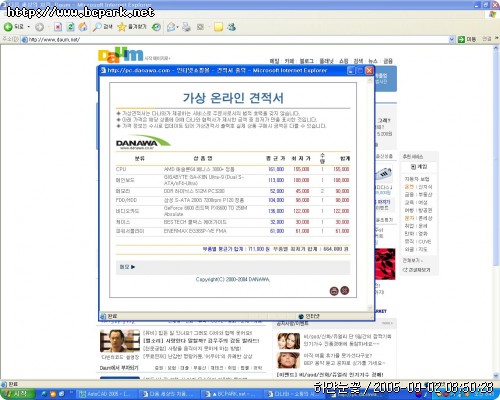Click the 합계 column header

[x=345, y=158]
